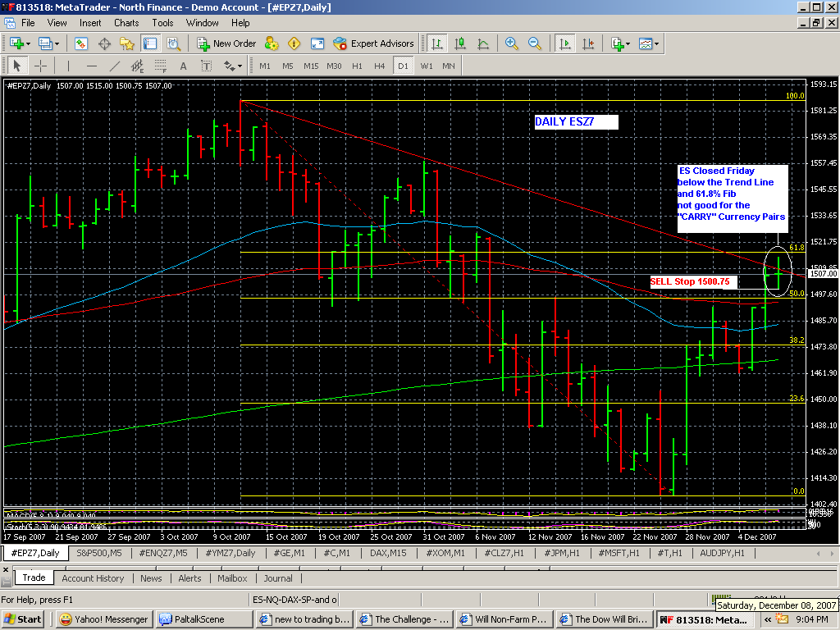This screenshot has height=630, width=840.
Task: Switch chart to bar chart mode
Action: click(x=437, y=43)
